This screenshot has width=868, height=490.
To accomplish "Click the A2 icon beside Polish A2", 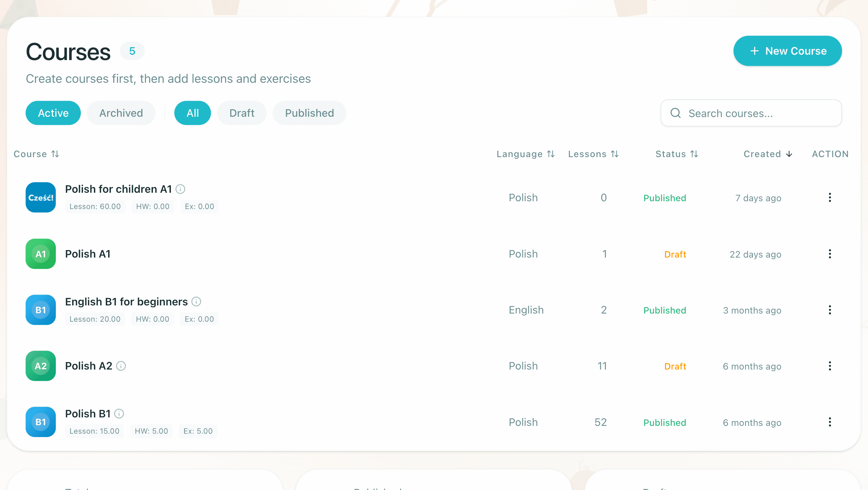I will pyautogui.click(x=40, y=366).
